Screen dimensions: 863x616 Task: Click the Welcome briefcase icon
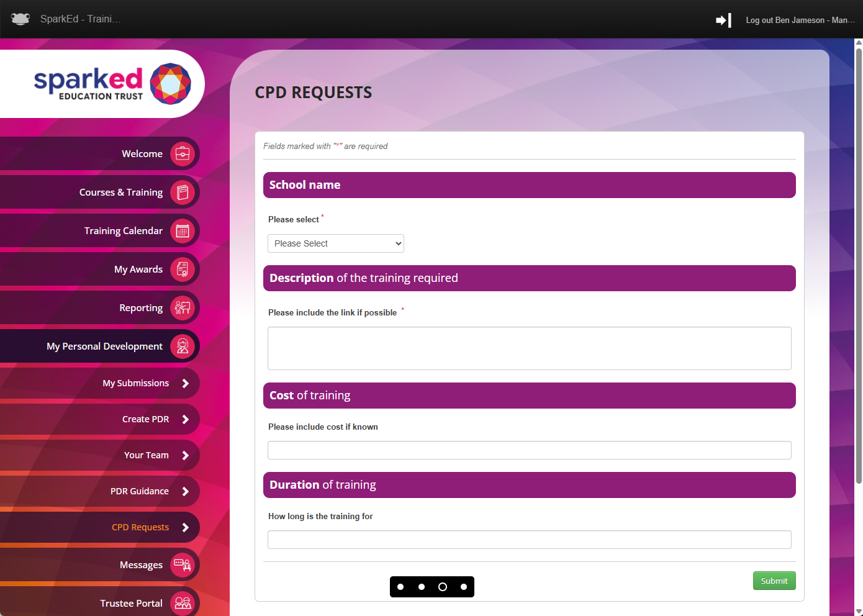coord(183,154)
